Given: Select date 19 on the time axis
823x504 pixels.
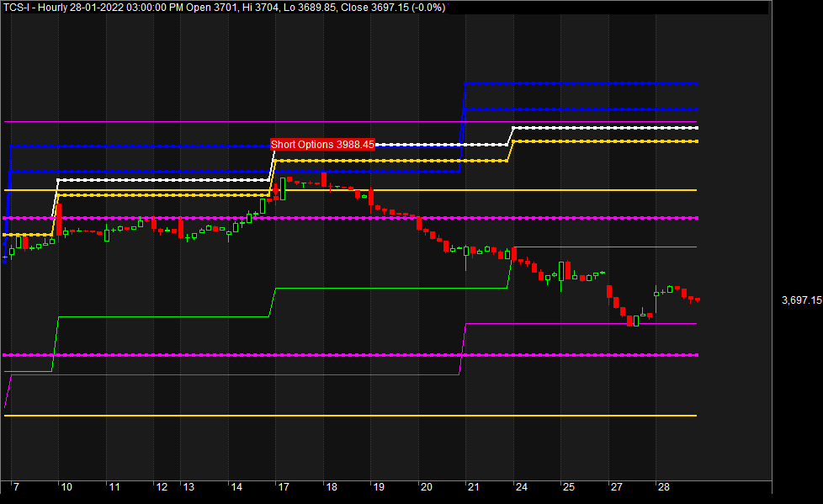Looking at the screenshot, I should coord(379,487).
